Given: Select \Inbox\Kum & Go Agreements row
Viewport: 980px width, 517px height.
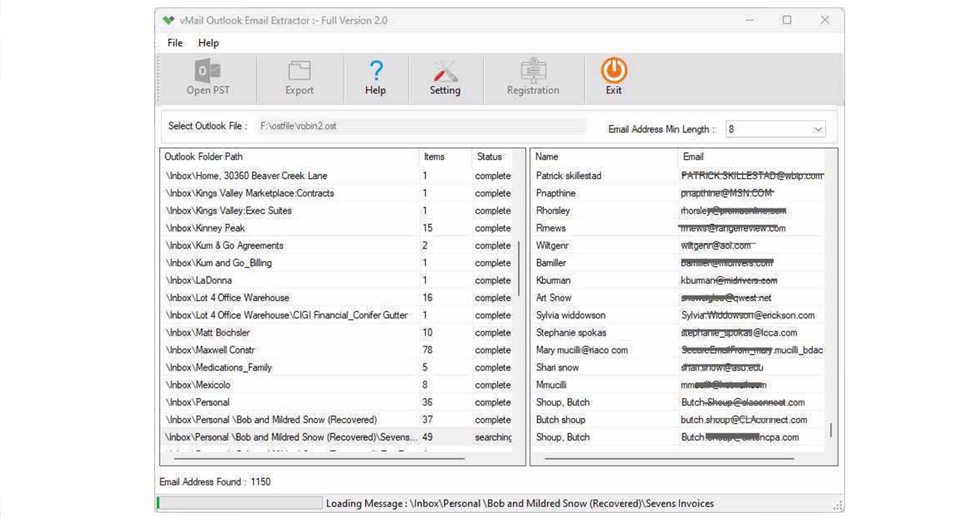Looking at the screenshot, I should [336, 245].
